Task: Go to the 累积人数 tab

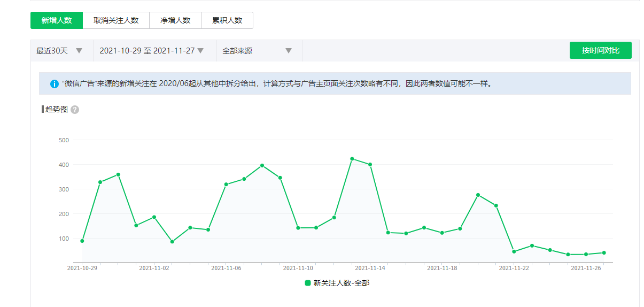Action: click(227, 20)
